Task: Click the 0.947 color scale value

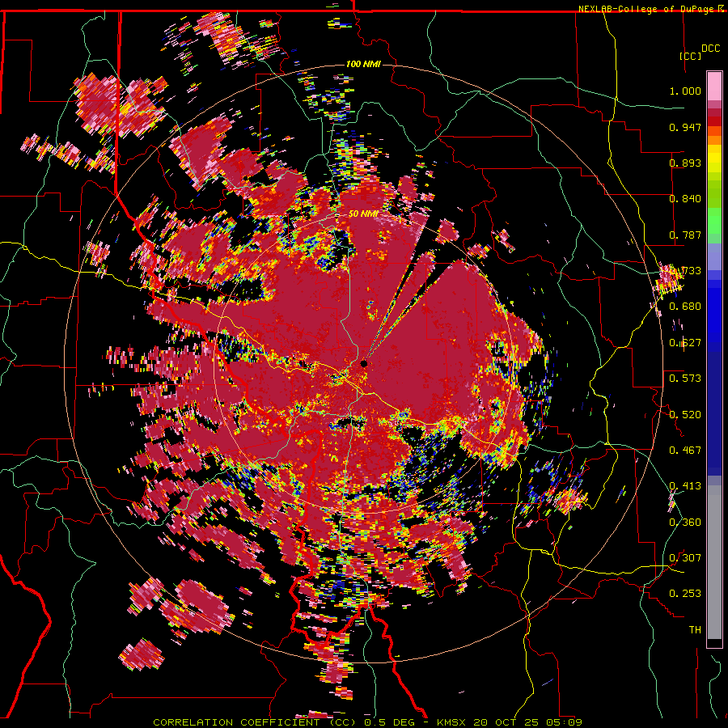Action: [685, 127]
